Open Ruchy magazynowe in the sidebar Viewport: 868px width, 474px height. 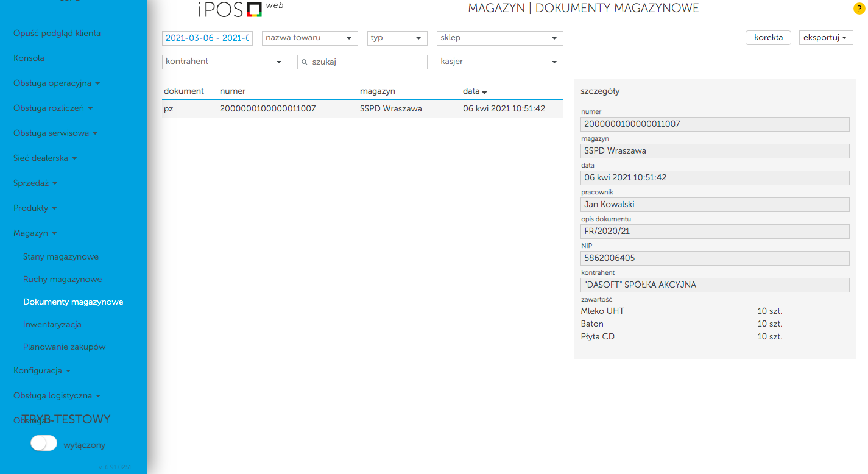(x=63, y=279)
